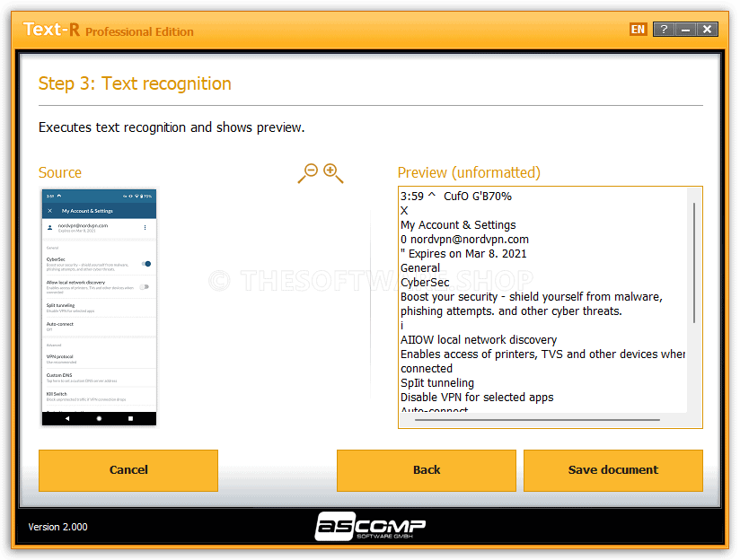Click the 'My Account & Settings' preview line
740x560 pixels.
tap(458, 225)
